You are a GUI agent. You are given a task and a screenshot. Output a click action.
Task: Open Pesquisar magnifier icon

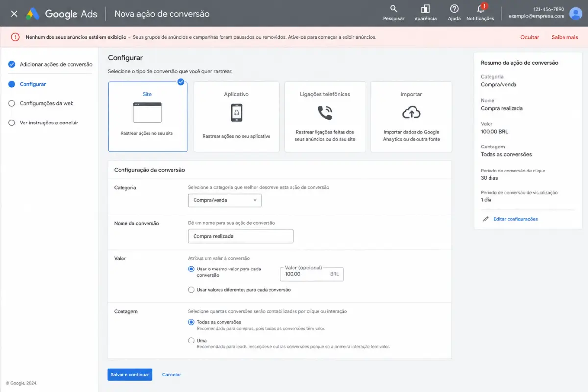coord(393,9)
